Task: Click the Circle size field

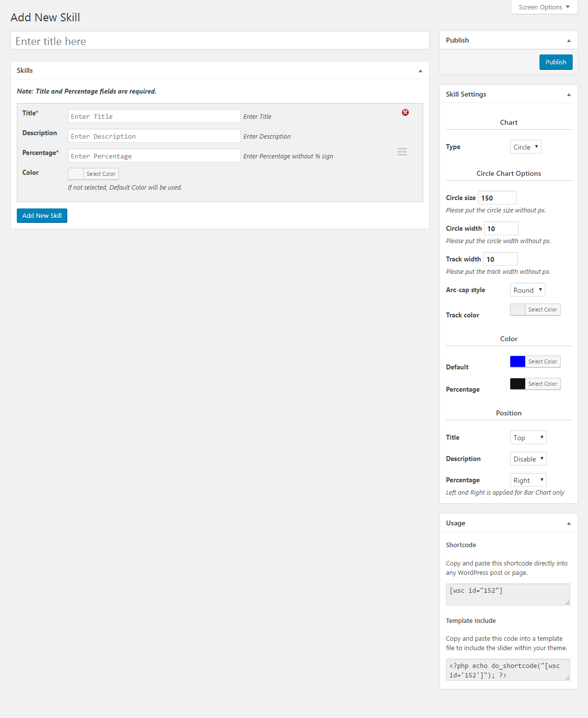Action: tap(497, 198)
